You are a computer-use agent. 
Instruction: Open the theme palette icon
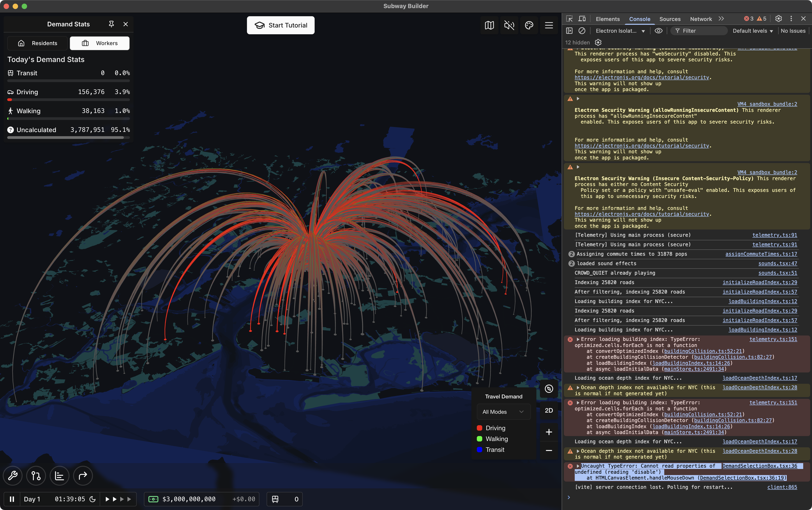(529, 25)
